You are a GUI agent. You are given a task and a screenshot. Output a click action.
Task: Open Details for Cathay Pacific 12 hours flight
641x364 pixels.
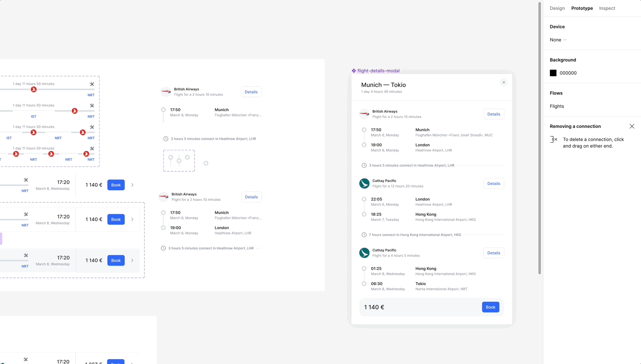click(x=494, y=183)
